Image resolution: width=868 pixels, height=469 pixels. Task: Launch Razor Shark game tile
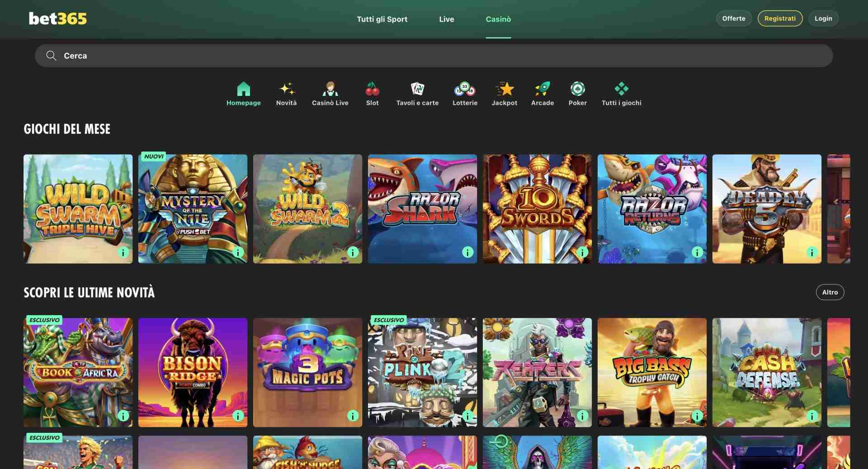423,209
